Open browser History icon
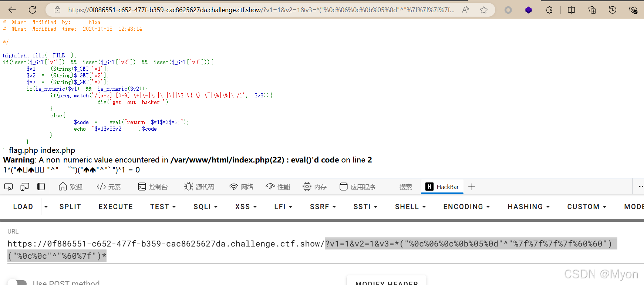The image size is (644, 285). coord(613,10)
